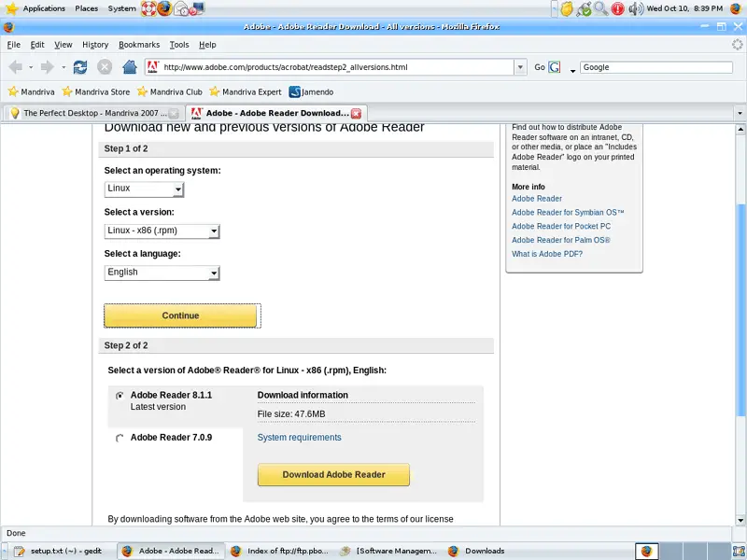Image resolution: width=747 pixels, height=560 pixels.
Task: Open the operating system dropdown showing Linux
Action: pyautogui.click(x=144, y=189)
